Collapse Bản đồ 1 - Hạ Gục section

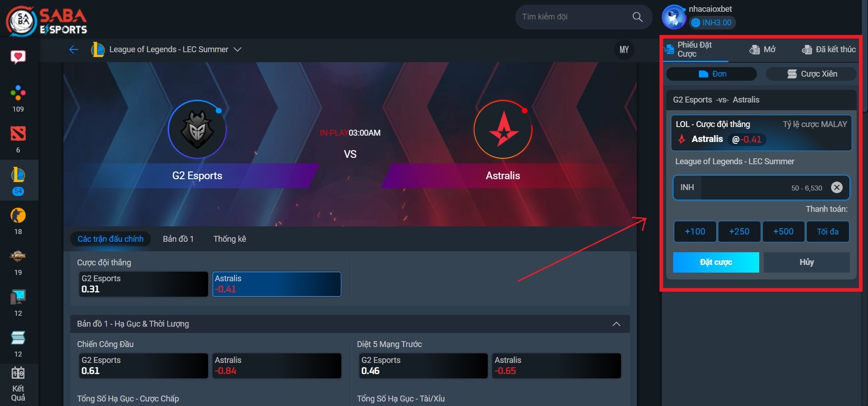click(616, 324)
